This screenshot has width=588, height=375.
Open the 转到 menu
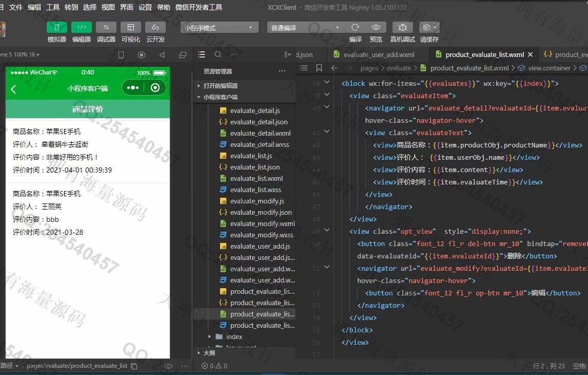pos(71,7)
